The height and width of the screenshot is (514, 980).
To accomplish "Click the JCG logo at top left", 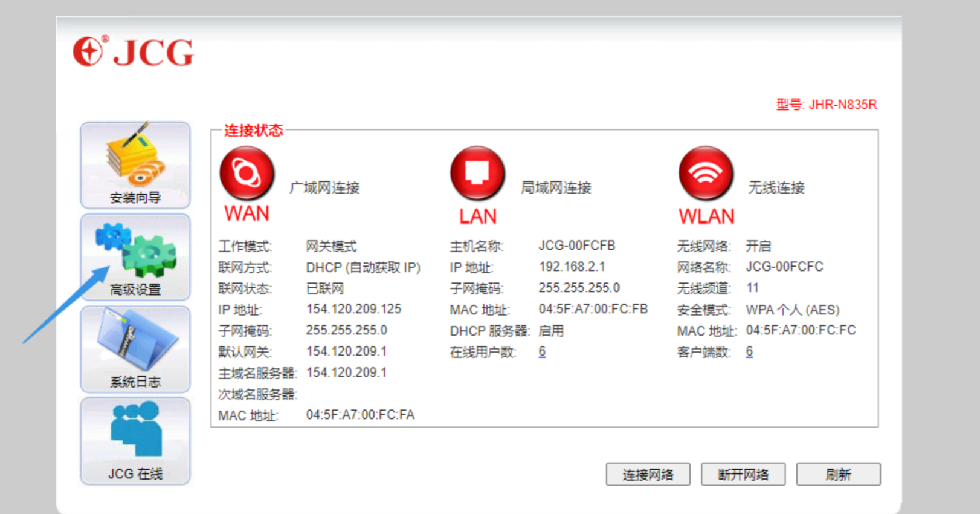I will click(134, 52).
